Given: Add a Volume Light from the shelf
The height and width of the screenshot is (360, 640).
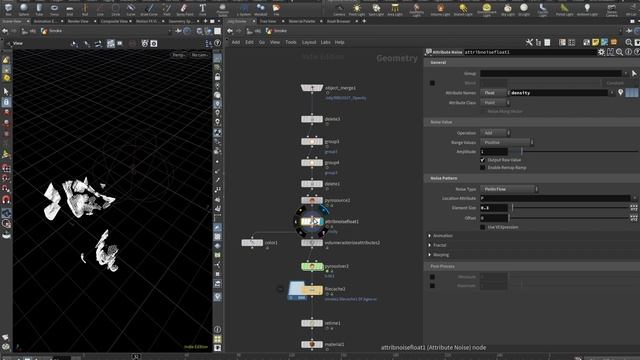Looking at the screenshot, I should pos(440,9).
